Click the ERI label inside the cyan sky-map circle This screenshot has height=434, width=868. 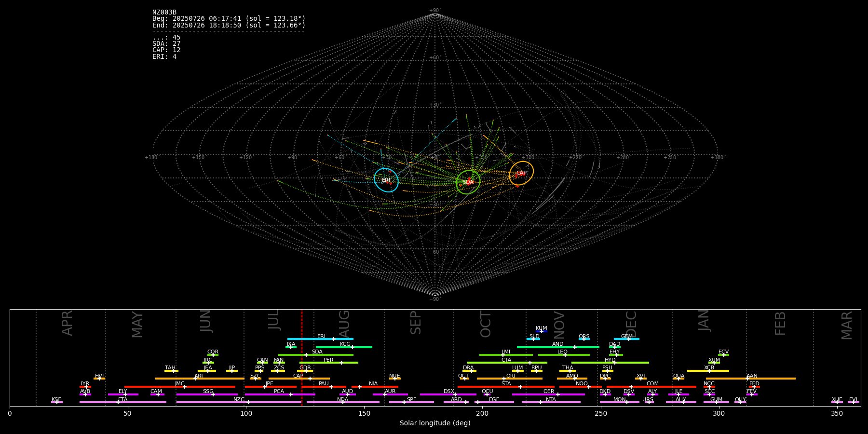click(386, 180)
